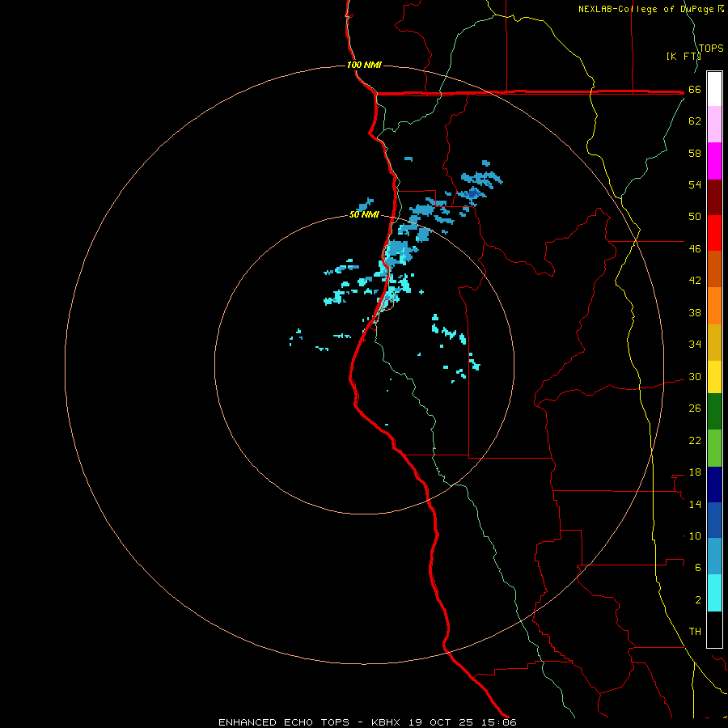Viewport: 728px width, 728px height.
Task: Click the legend value "10"
Action: tap(695, 535)
